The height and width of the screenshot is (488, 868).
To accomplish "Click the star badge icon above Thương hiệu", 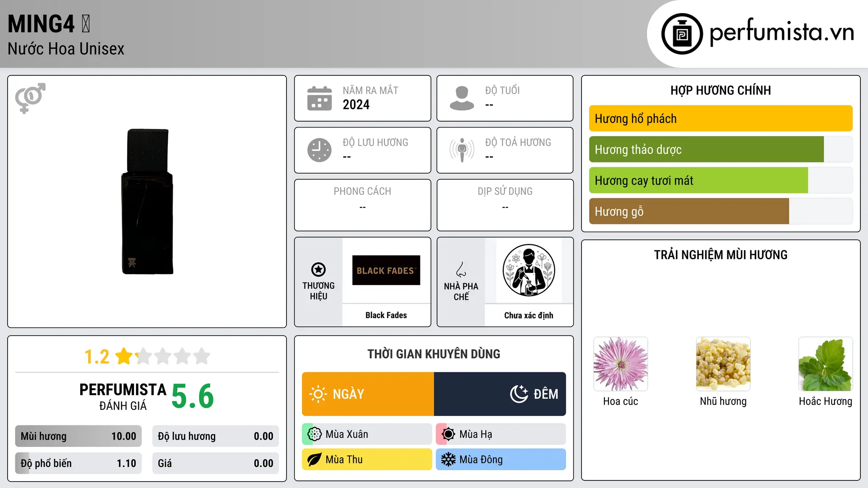I will pos(318,269).
